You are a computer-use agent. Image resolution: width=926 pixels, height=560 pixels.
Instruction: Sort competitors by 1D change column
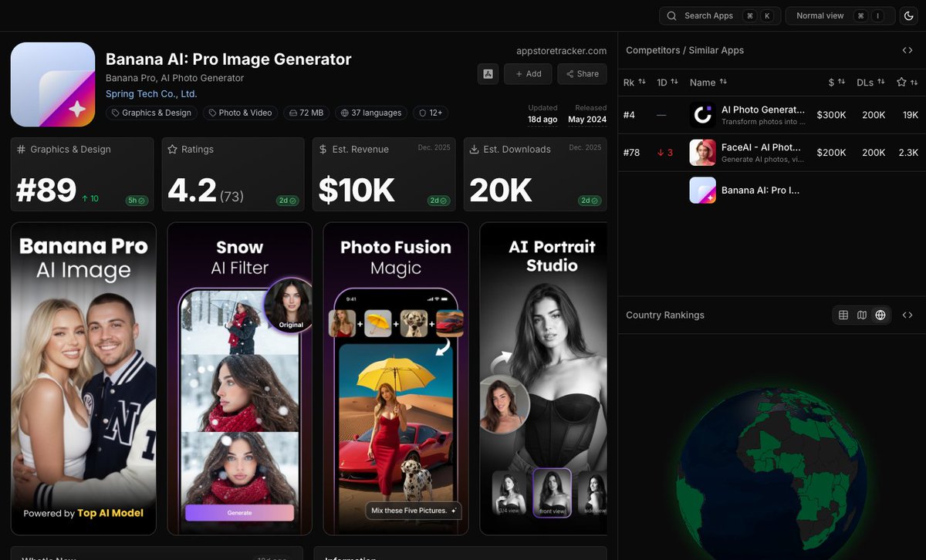pyautogui.click(x=667, y=82)
